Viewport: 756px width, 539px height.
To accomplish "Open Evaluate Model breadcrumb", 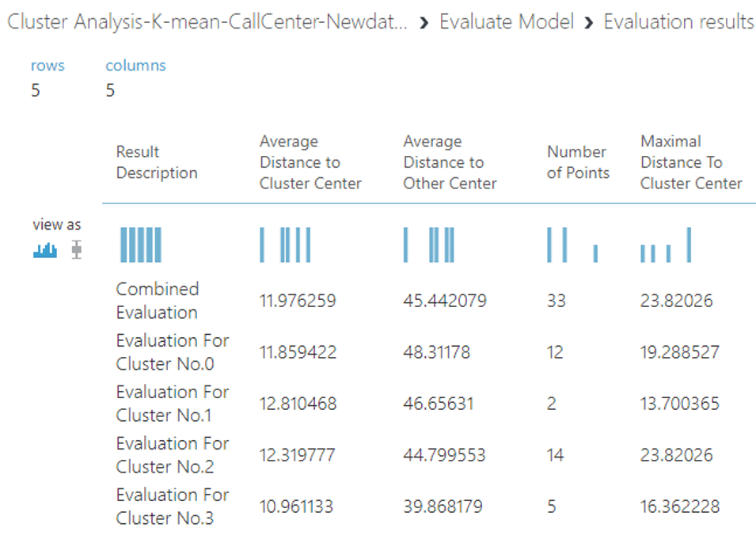I will point(507,21).
